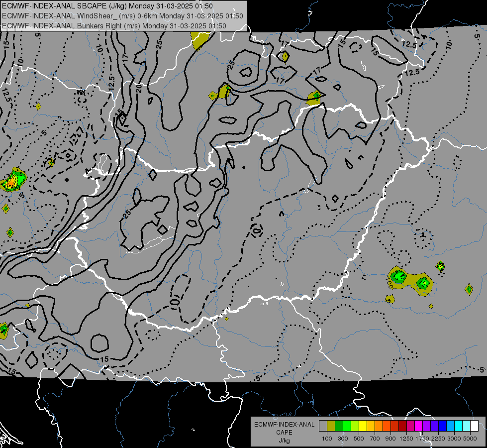Click the 20 contour label

coord(139,89)
